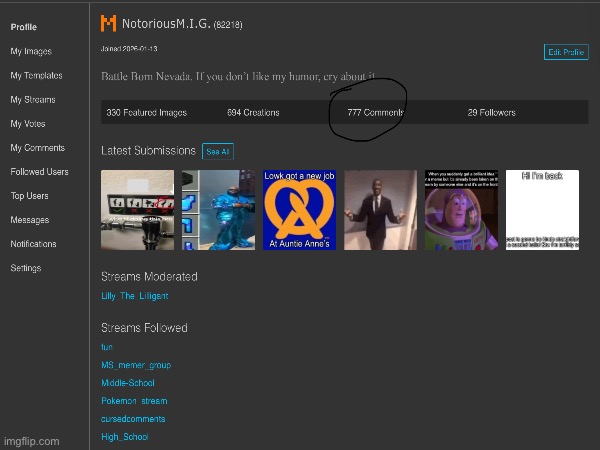
Task: Open MS_memer_group stream link
Action: tap(136, 365)
